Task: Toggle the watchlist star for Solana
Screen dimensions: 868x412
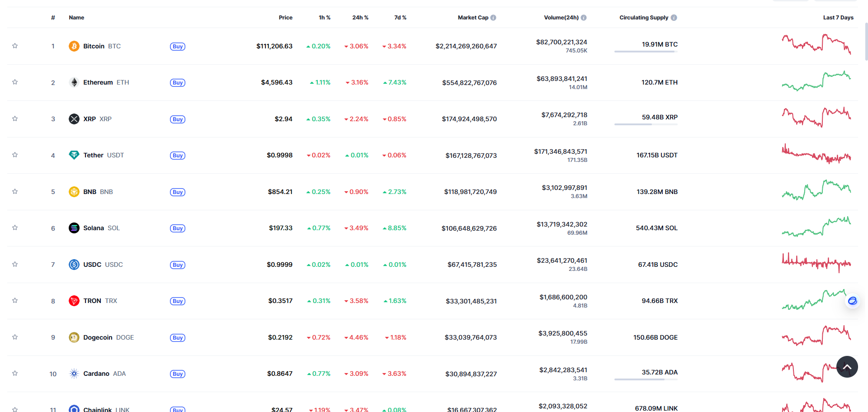Action: [15, 227]
